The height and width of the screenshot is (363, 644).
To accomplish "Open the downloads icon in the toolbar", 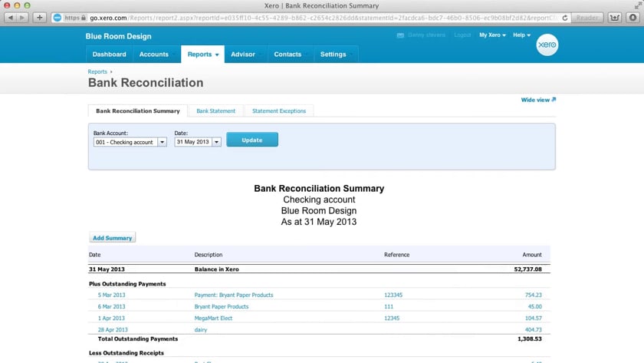I will 633,18.
